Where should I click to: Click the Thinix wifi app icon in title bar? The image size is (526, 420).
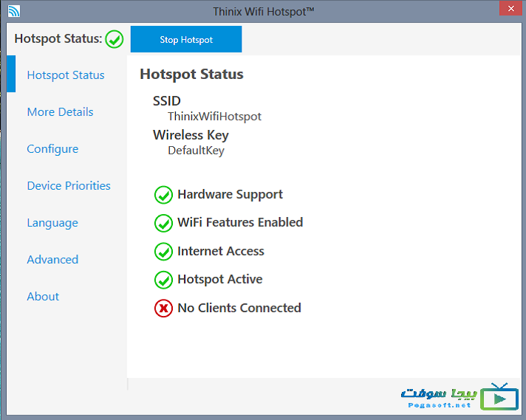[14, 11]
